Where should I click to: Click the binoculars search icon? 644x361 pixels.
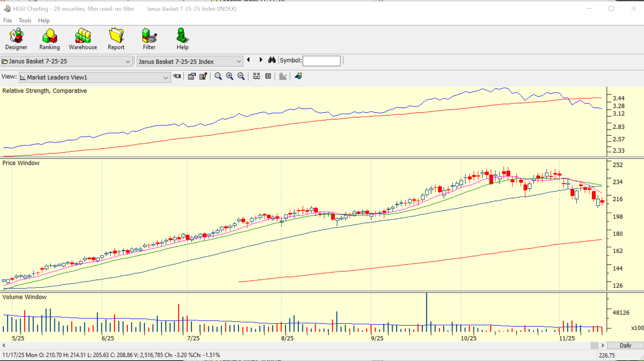point(272,60)
